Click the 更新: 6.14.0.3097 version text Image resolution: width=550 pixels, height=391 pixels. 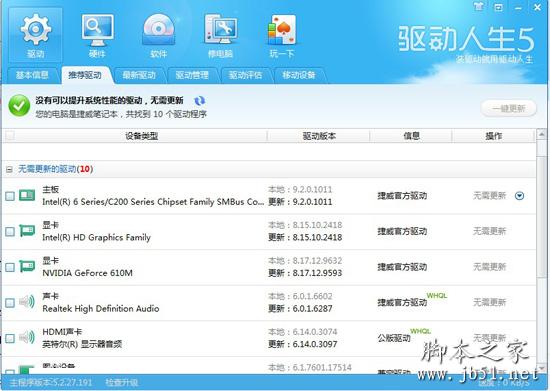tap(303, 344)
